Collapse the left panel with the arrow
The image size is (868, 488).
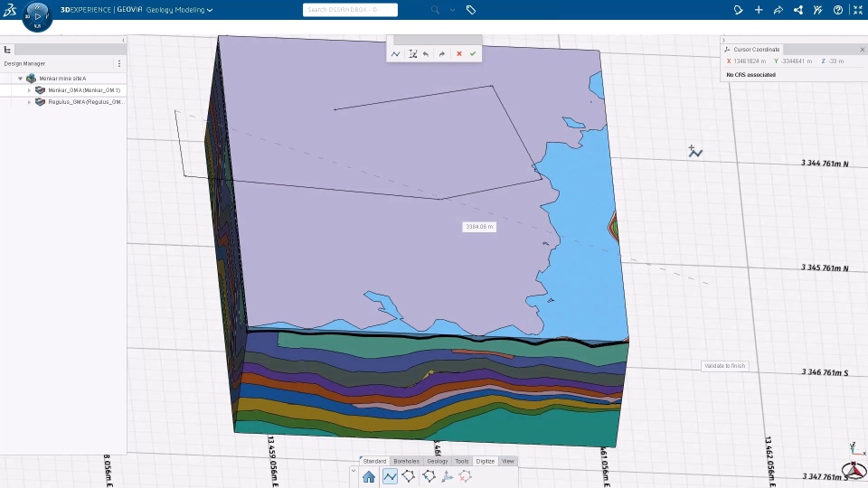click(x=123, y=40)
